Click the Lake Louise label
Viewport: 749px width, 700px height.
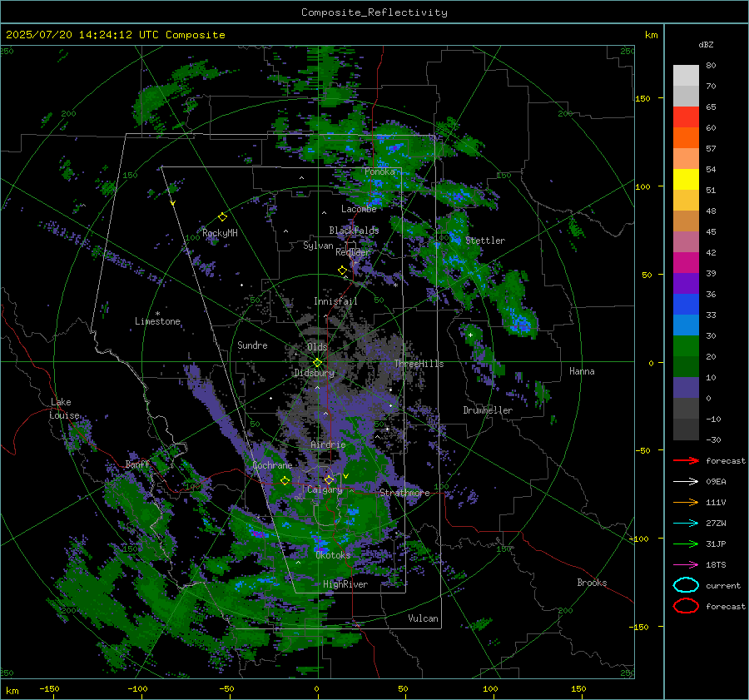[x=64, y=409]
